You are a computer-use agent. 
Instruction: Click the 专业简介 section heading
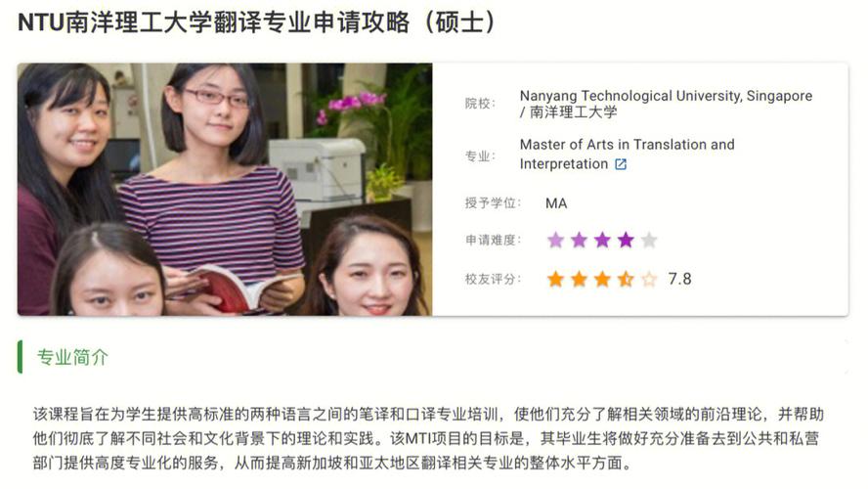(x=72, y=357)
